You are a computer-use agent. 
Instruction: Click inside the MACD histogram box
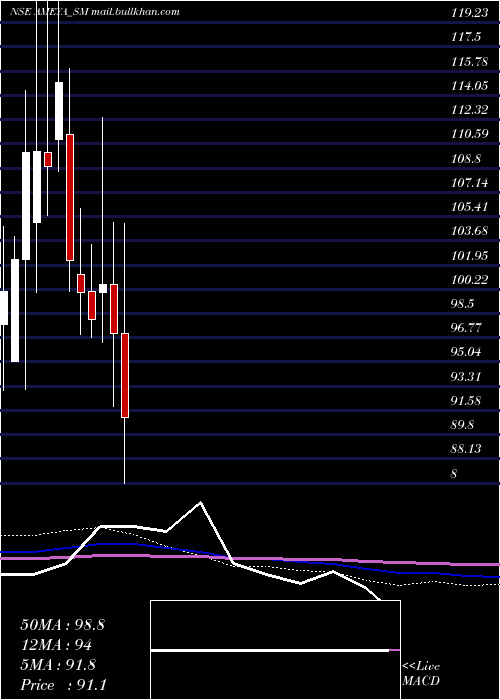[x=275, y=650]
